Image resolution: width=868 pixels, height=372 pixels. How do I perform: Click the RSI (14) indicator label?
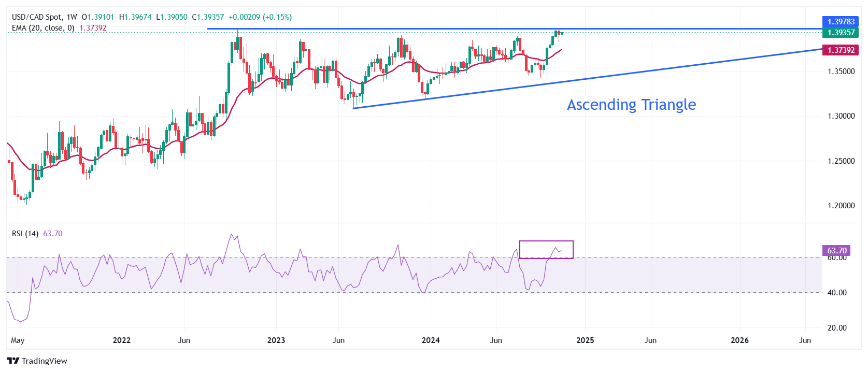tap(25, 234)
